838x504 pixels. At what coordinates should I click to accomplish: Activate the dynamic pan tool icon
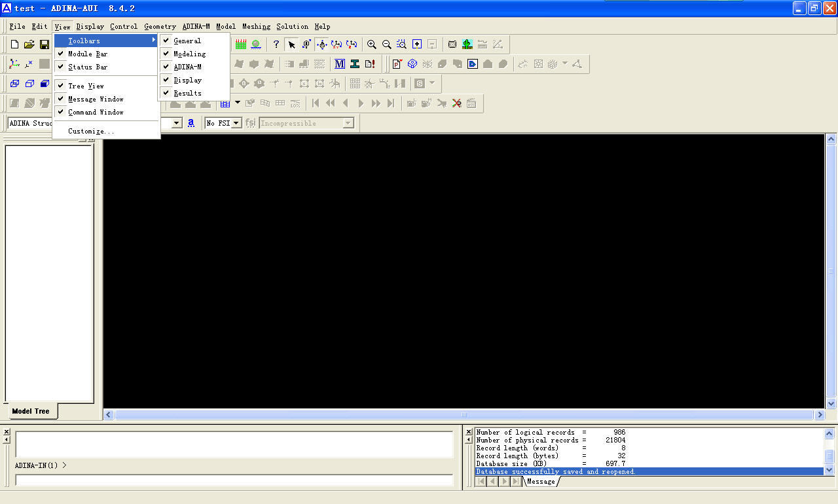click(x=321, y=45)
